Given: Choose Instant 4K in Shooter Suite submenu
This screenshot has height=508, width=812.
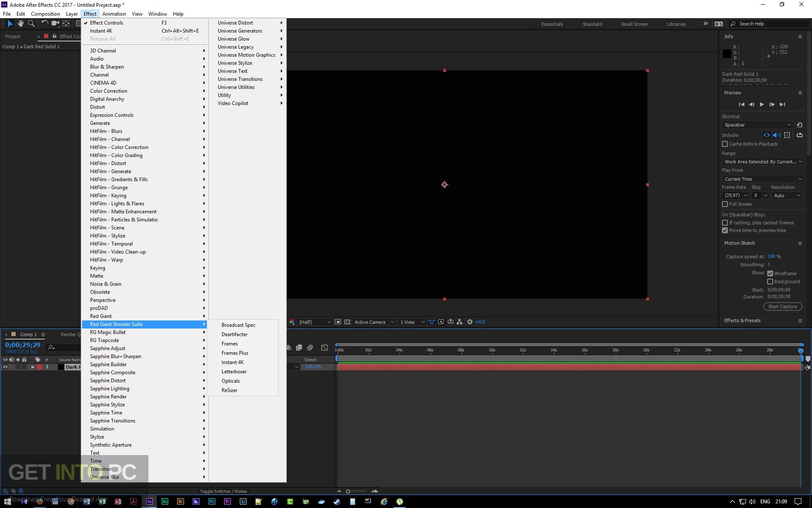Looking at the screenshot, I should [x=233, y=362].
